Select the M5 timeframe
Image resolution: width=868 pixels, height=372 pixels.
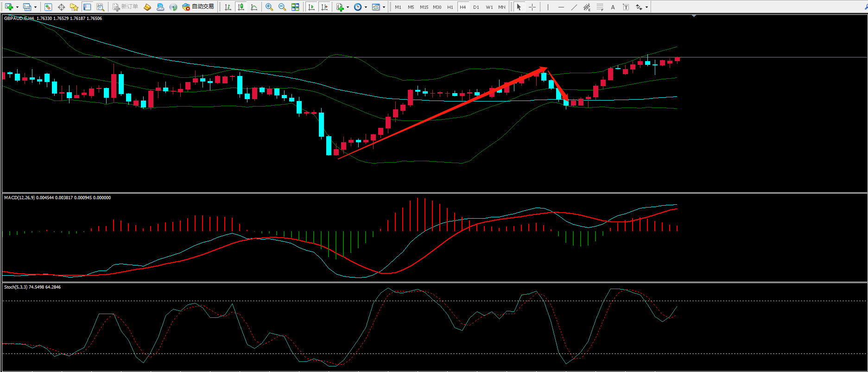pos(411,7)
